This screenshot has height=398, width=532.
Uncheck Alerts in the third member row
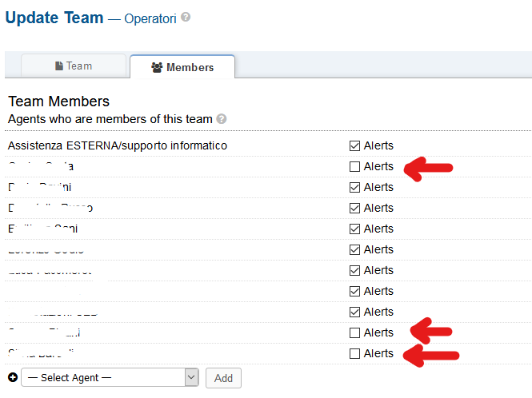[x=354, y=188]
